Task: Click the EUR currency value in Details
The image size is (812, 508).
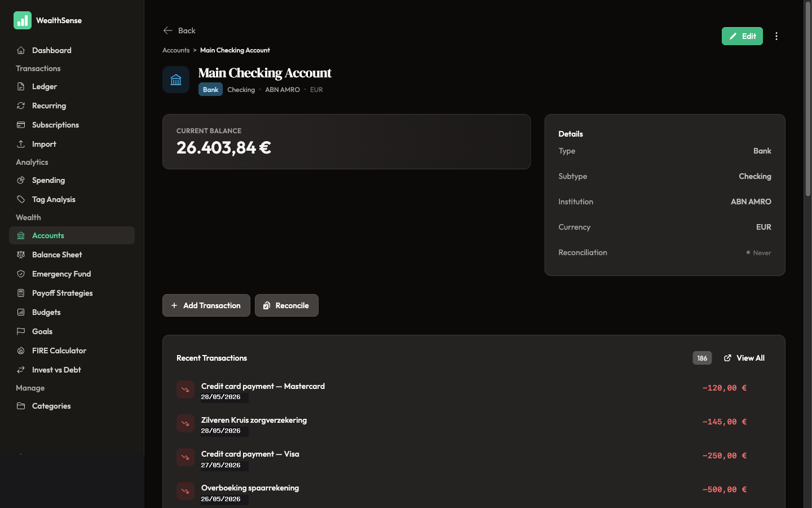Action: 764,227
